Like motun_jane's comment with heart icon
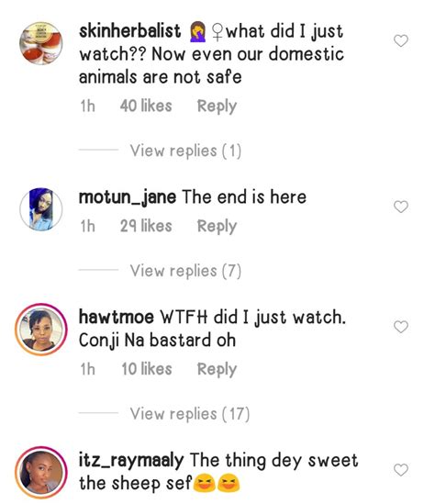The image size is (435, 504). coord(401,207)
